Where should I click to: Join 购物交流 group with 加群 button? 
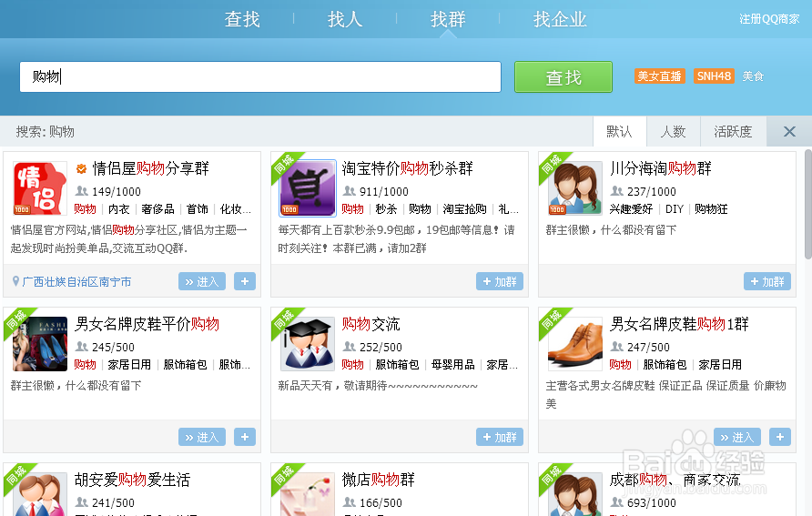500,438
